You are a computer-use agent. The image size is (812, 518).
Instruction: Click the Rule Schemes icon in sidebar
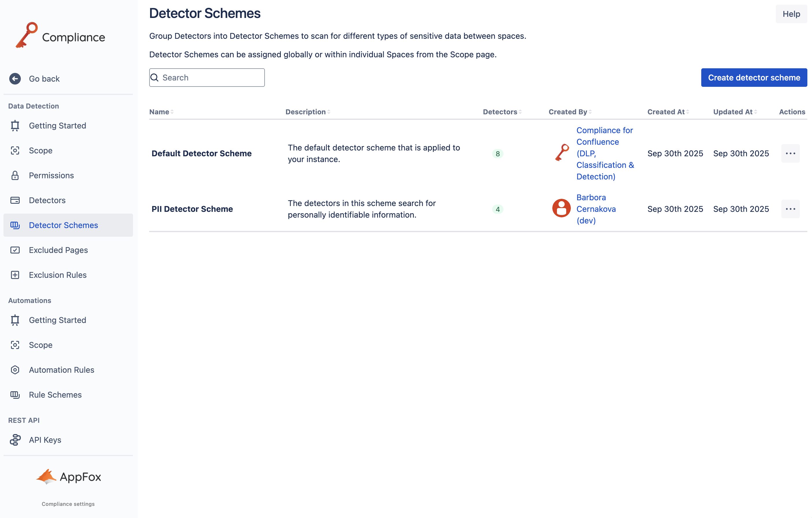tap(15, 394)
